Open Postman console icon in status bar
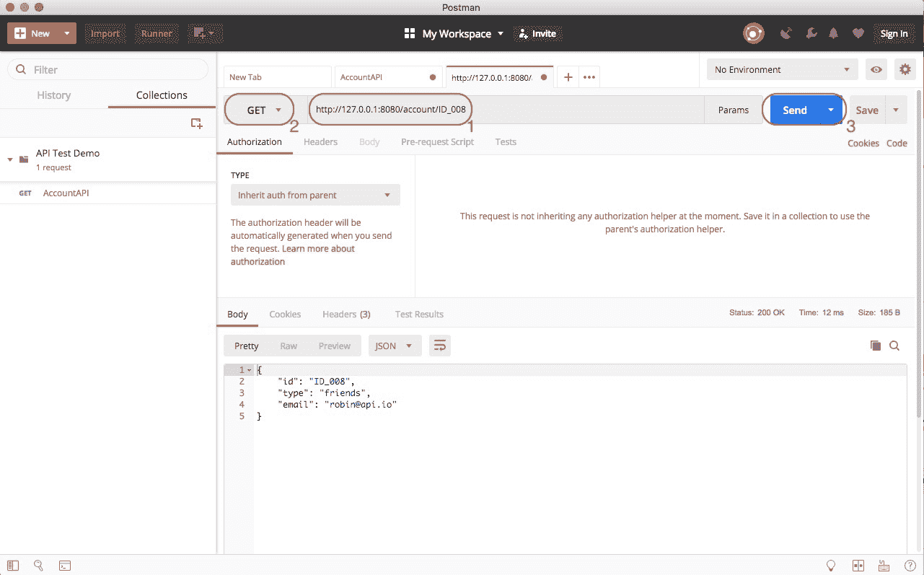Image resolution: width=924 pixels, height=575 pixels. [64, 566]
